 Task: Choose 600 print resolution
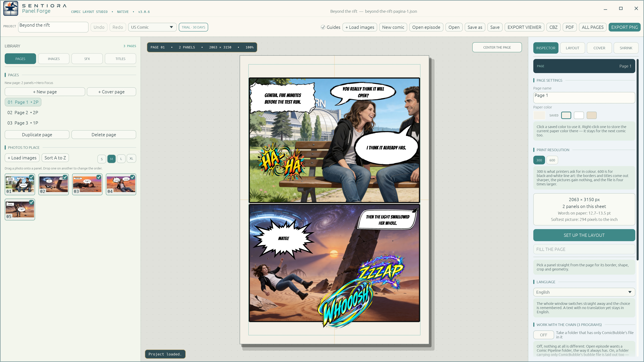(x=552, y=160)
